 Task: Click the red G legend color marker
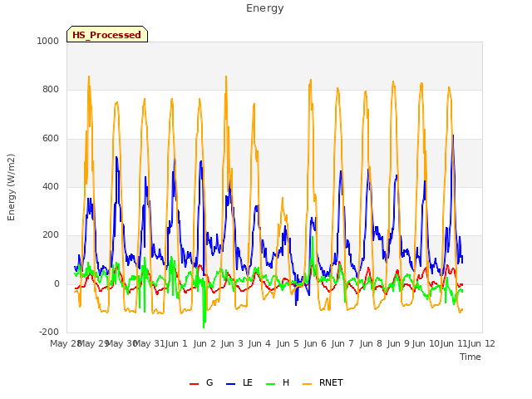click(194, 384)
